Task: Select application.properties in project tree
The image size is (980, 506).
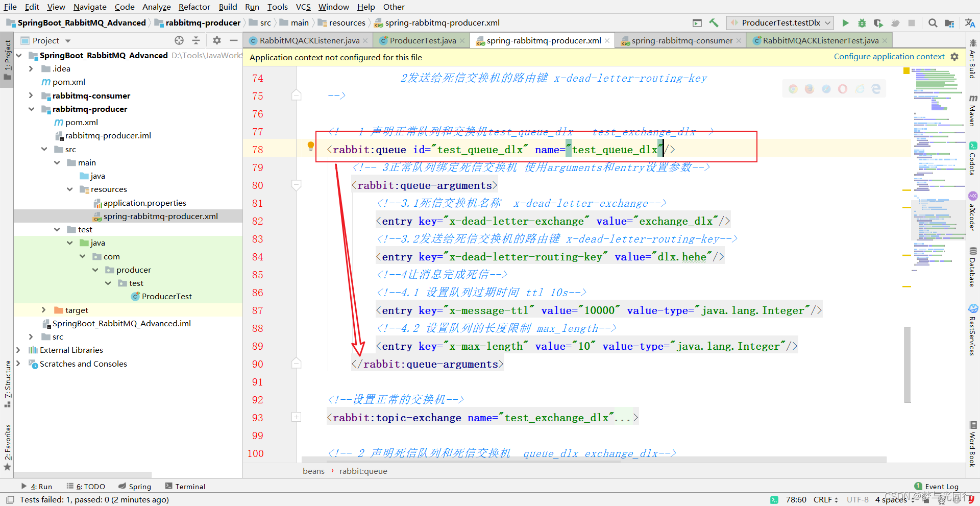Action: [x=144, y=203]
